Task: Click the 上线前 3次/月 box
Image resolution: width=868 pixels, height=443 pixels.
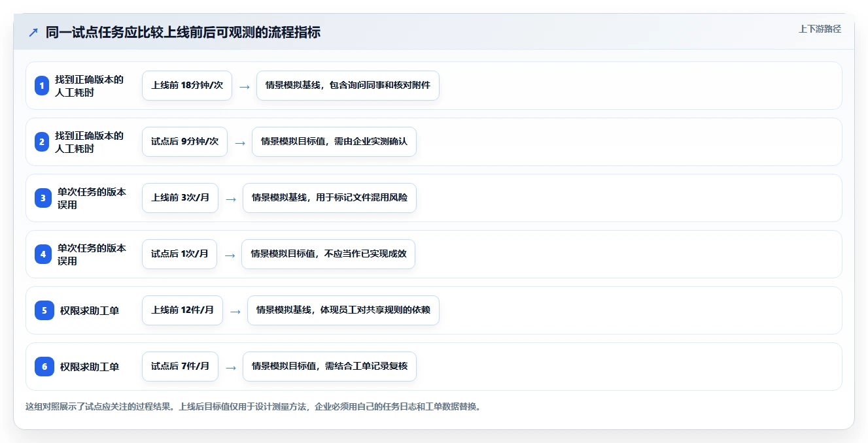Action: [x=180, y=198]
